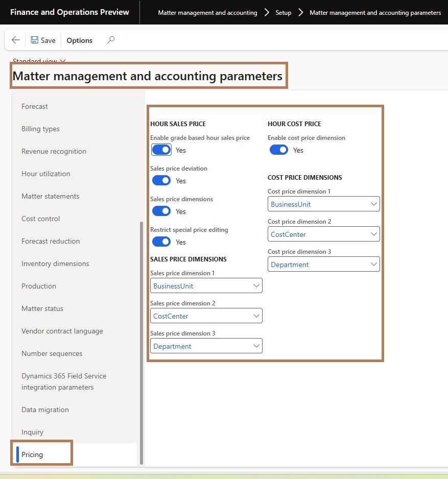This screenshot has width=448, height=479.
Task: Click the Save button label
Action: [x=49, y=40]
